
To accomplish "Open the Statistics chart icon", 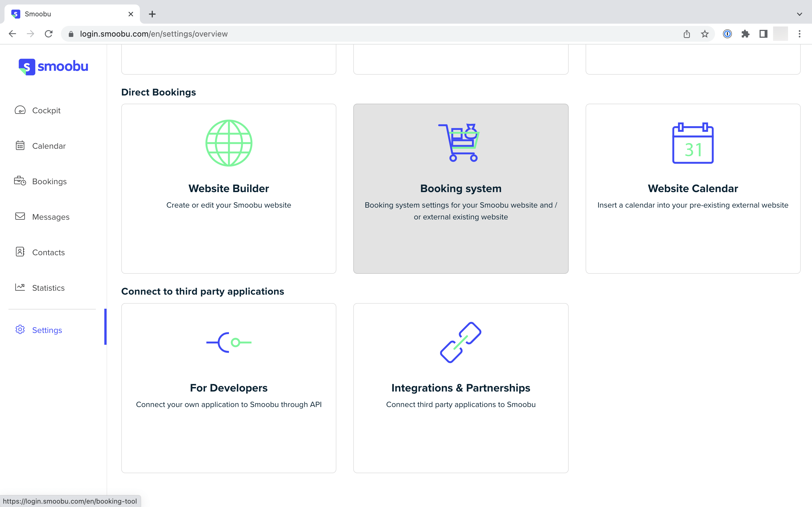I will [20, 287].
